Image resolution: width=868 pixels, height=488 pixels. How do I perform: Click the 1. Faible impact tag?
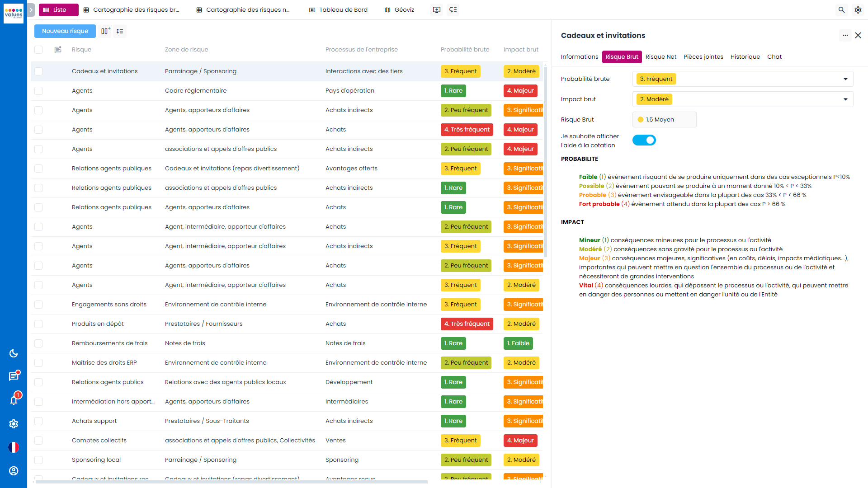[518, 343]
